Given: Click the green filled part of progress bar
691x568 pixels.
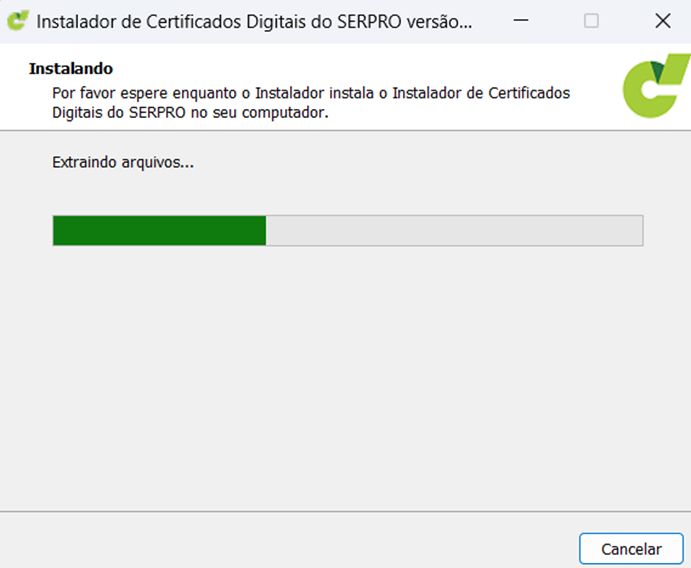Looking at the screenshot, I should point(158,230).
